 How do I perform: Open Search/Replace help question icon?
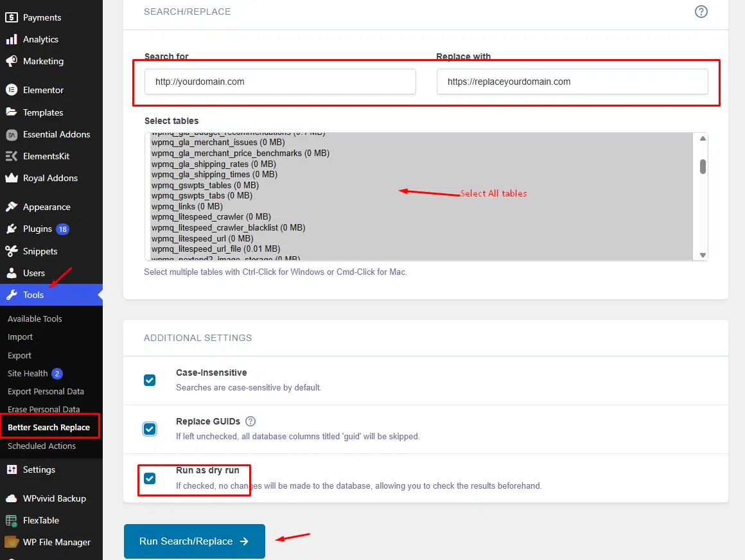[x=701, y=12]
